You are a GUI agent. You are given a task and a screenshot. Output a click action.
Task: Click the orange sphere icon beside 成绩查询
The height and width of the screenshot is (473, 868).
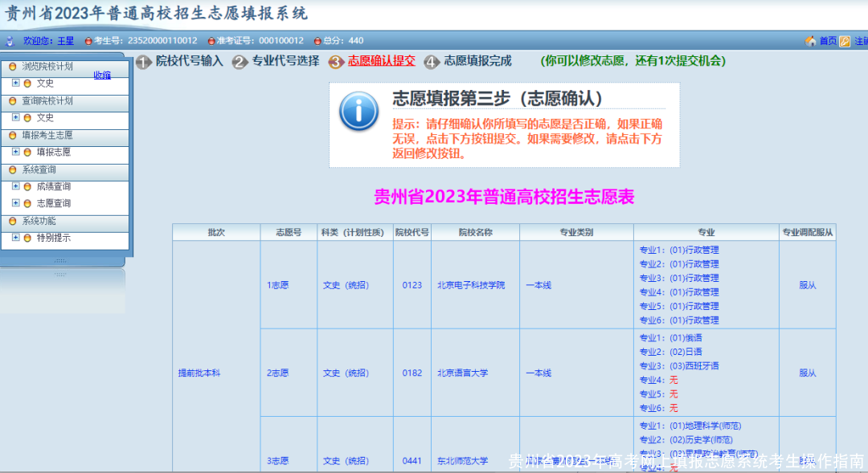click(x=27, y=186)
